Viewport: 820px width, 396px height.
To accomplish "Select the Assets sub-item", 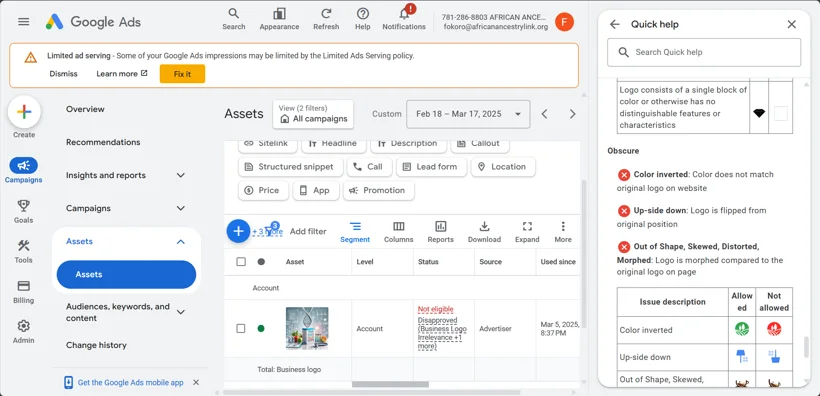I will click(126, 275).
